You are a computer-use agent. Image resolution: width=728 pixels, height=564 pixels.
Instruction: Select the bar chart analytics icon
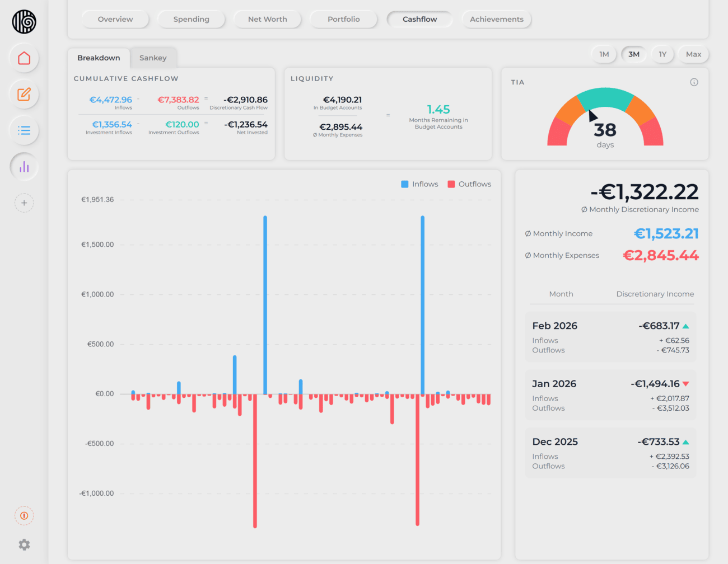(24, 166)
